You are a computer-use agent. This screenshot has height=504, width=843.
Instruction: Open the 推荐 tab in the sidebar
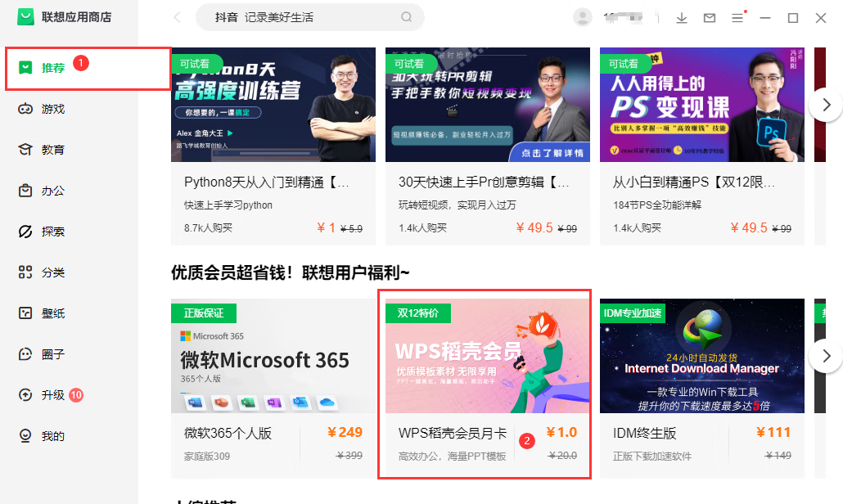tap(53, 68)
